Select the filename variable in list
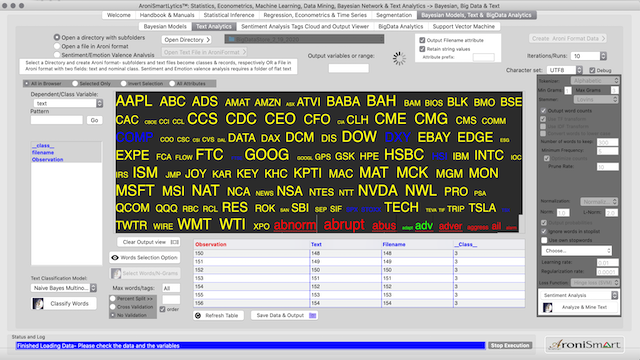Screen dimensions: 640x360 [43, 153]
